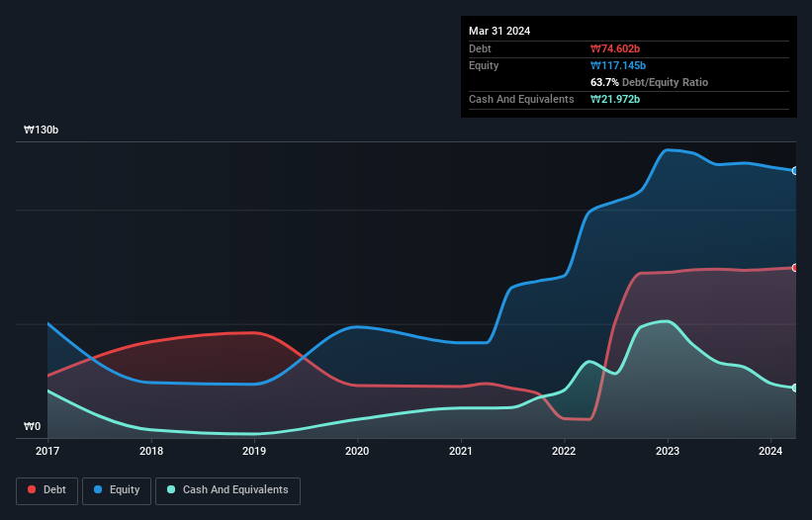This screenshot has width=812, height=520.
Task: Click the 2022 x-axis label
Action: coord(564,451)
